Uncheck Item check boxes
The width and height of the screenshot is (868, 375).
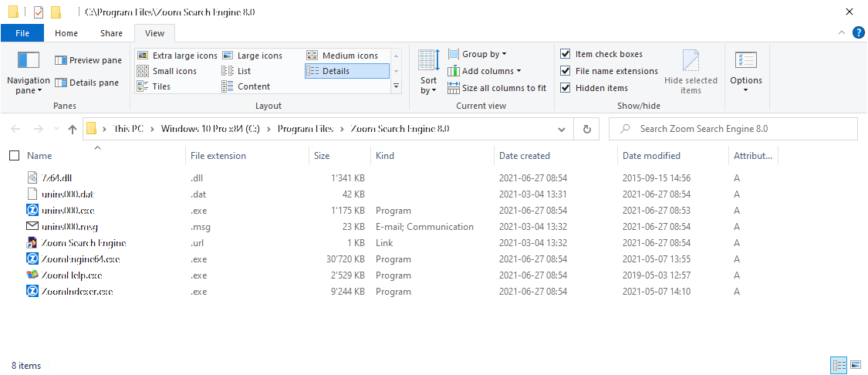coord(566,54)
